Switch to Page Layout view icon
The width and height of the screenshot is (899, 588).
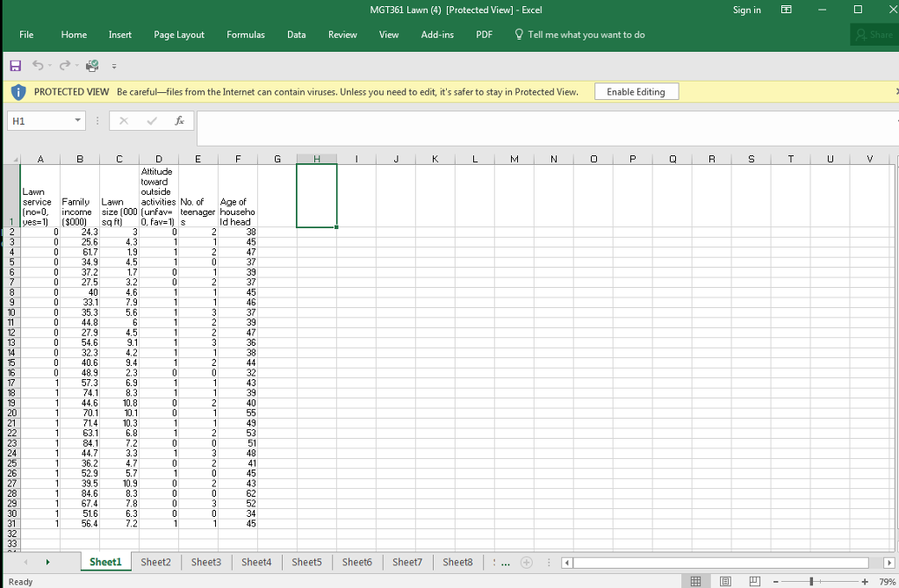[725, 581]
